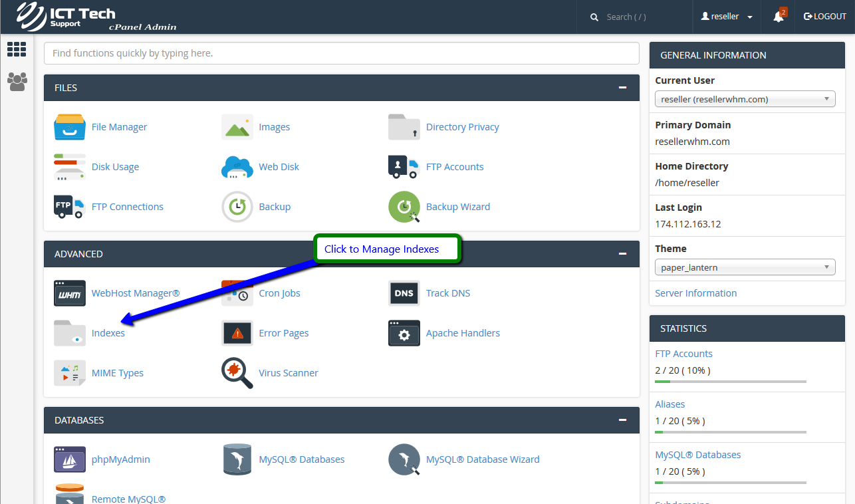Collapse the DATABASES section
This screenshot has height=504, width=855.
pos(622,420)
